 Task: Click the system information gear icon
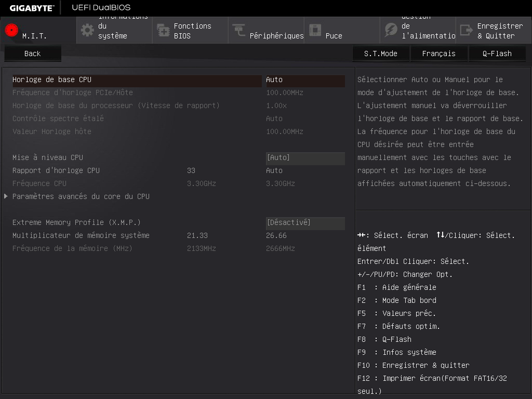pos(87,30)
